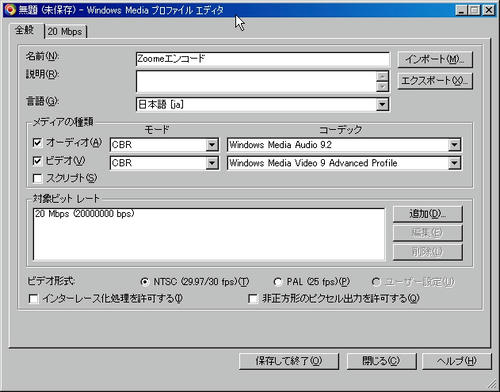500x392 pixels.
Task: Toggle the ビデオ(V) video checkbox
Action: coord(37,161)
